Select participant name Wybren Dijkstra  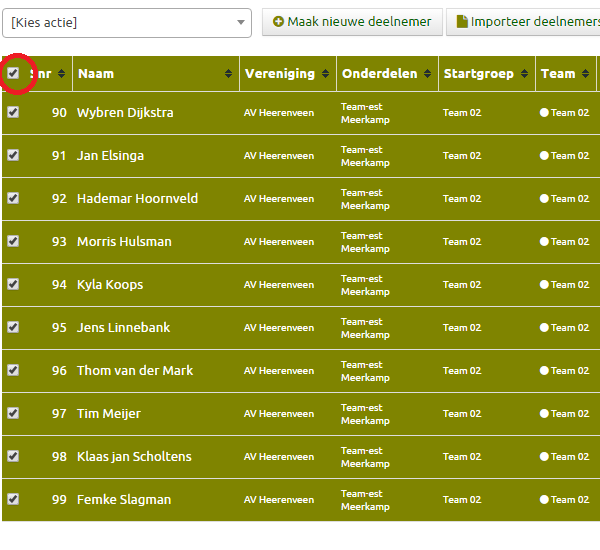point(125,113)
